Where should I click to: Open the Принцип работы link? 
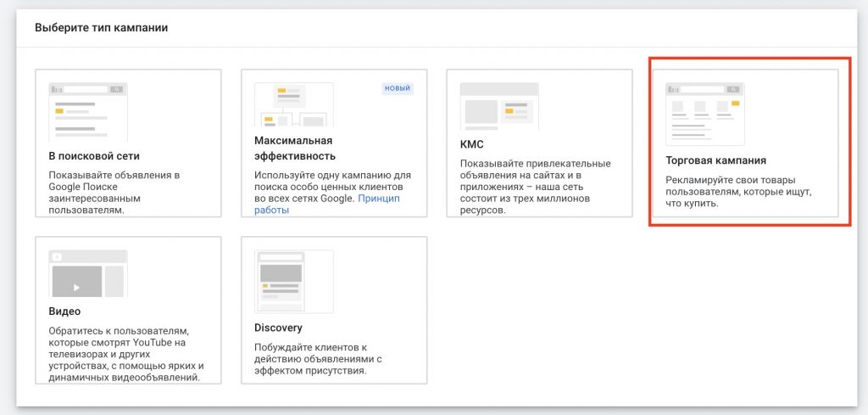[327, 204]
